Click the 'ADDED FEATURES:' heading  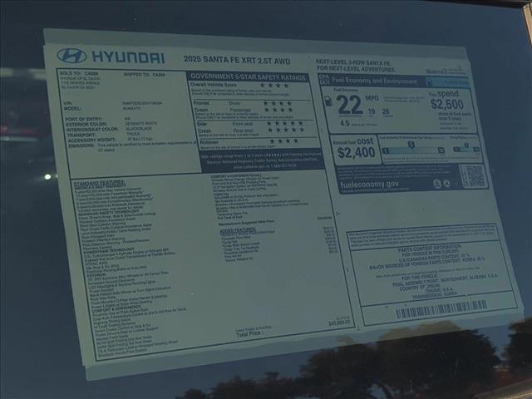click(238, 230)
